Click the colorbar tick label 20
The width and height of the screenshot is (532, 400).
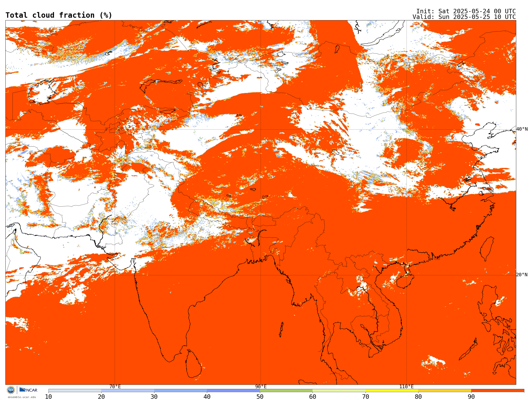coord(101,397)
